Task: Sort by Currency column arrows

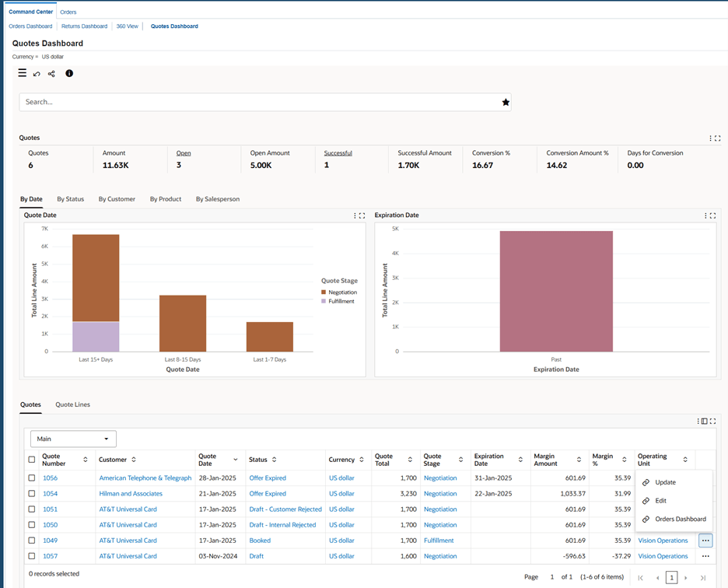Action: (x=362, y=460)
